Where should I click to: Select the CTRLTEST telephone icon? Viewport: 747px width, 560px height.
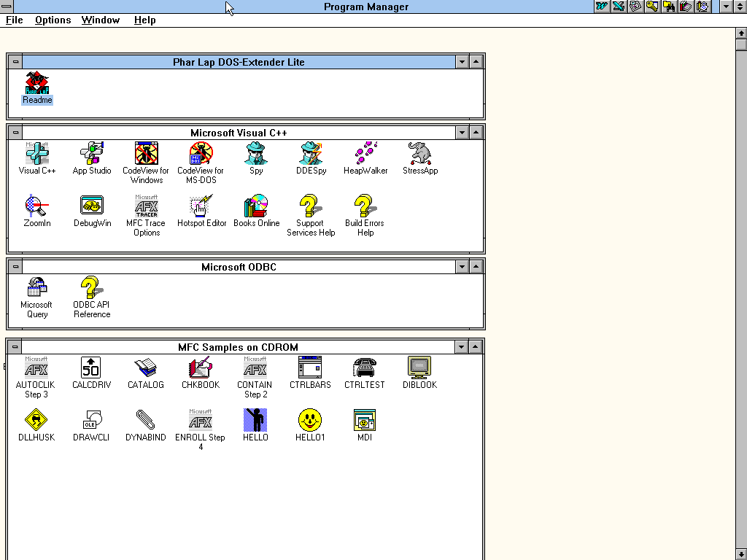pyautogui.click(x=365, y=367)
